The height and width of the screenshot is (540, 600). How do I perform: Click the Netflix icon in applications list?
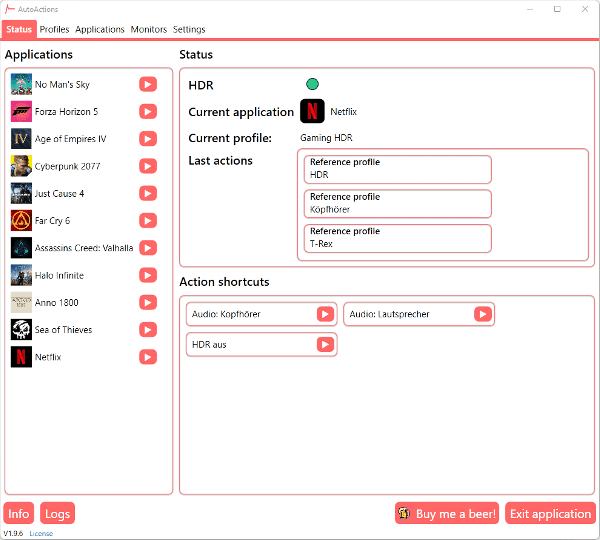[x=21, y=357]
